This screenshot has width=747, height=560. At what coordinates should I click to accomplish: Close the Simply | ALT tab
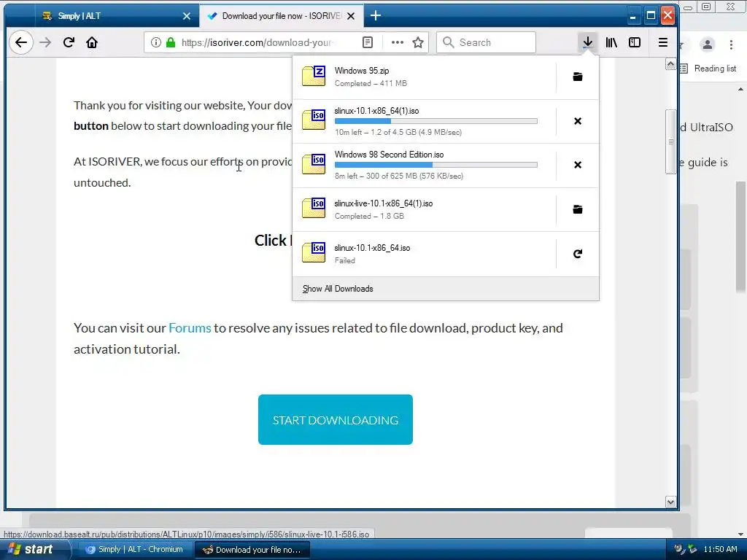point(187,16)
